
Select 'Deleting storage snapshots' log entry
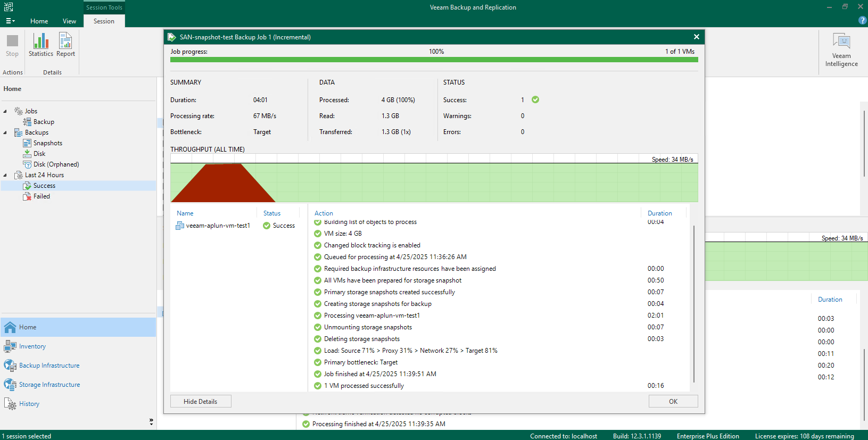(x=361, y=339)
